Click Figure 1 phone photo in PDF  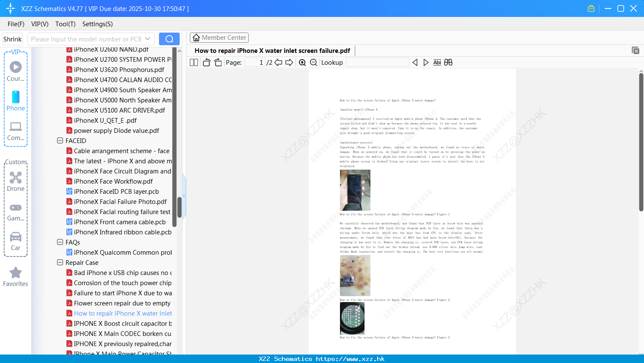[x=355, y=190]
